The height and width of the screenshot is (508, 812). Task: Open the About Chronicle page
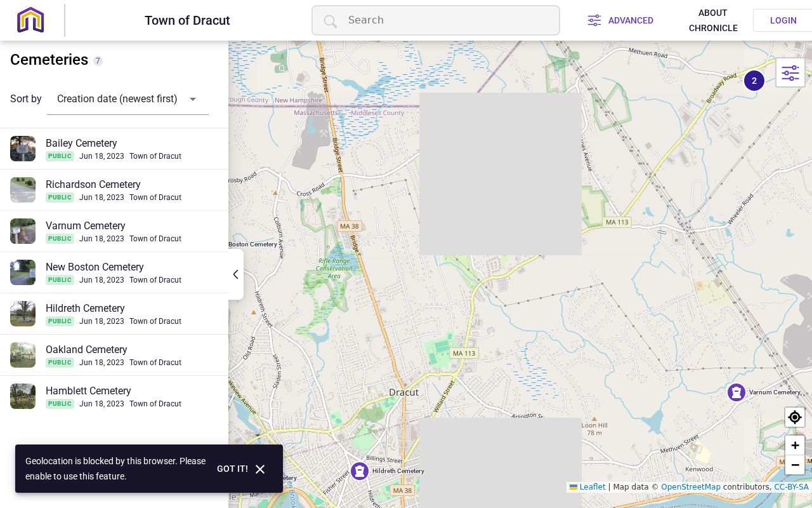[713, 20]
